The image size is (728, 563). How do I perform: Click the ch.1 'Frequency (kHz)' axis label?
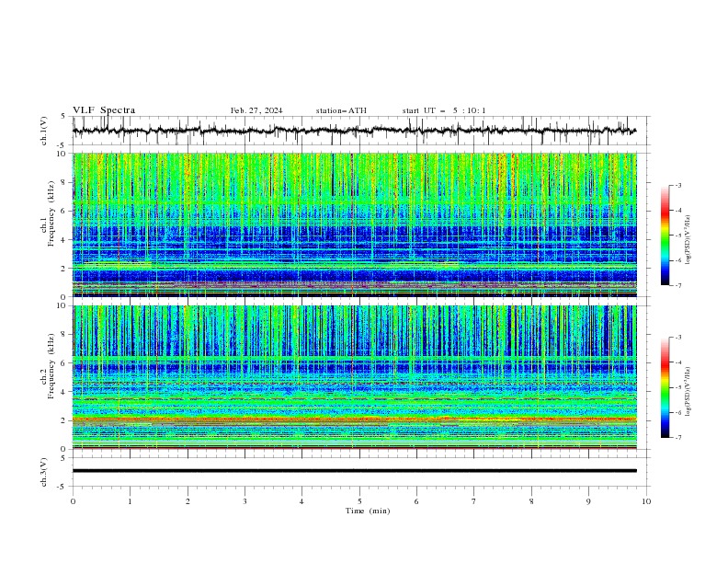click(x=51, y=212)
